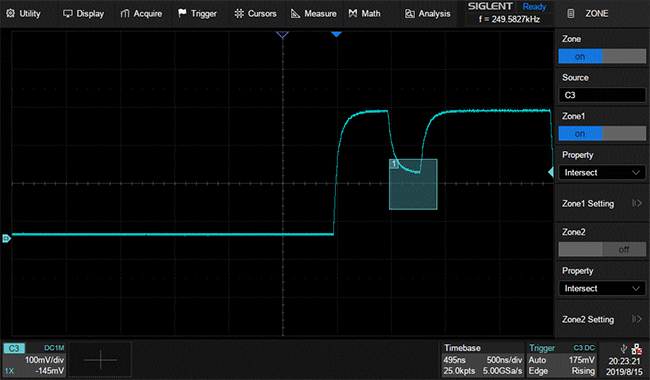The image size is (650, 380).
Task: Click the Ready run status indicator
Action: (534, 7)
